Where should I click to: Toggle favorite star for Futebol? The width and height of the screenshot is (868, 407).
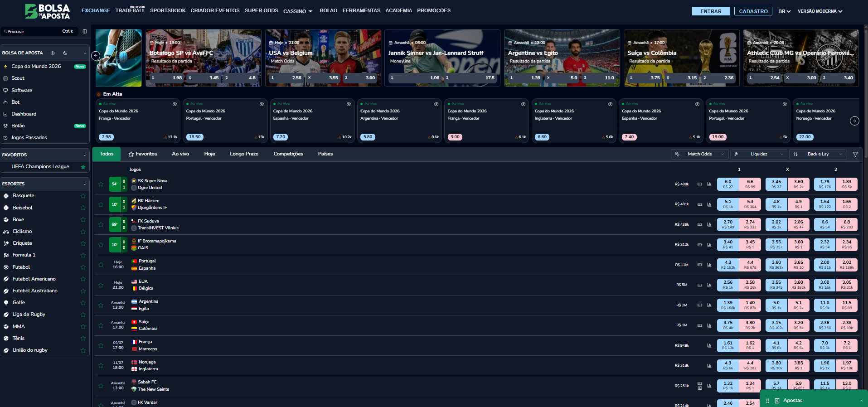(x=83, y=267)
